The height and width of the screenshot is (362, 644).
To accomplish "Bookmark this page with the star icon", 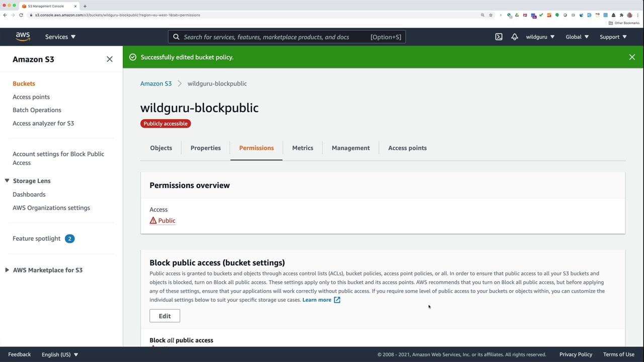I will [491, 15].
